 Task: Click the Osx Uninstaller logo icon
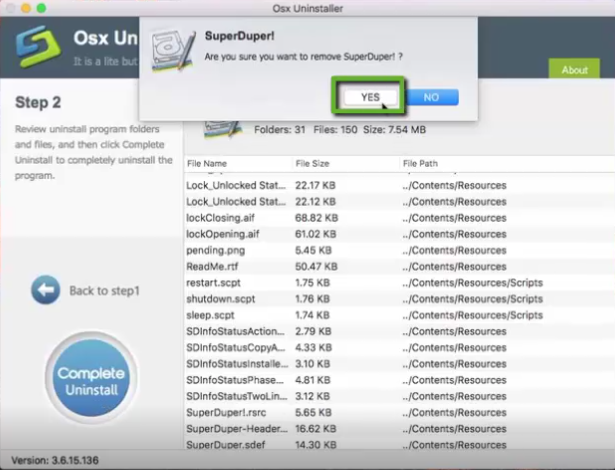(38, 46)
